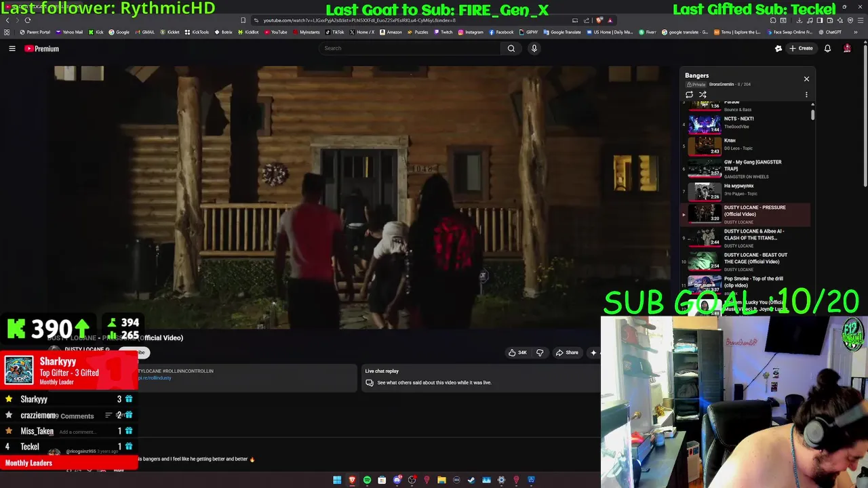This screenshot has width=868, height=488.
Task: Click the YouTube Premium logo
Action: point(42,49)
